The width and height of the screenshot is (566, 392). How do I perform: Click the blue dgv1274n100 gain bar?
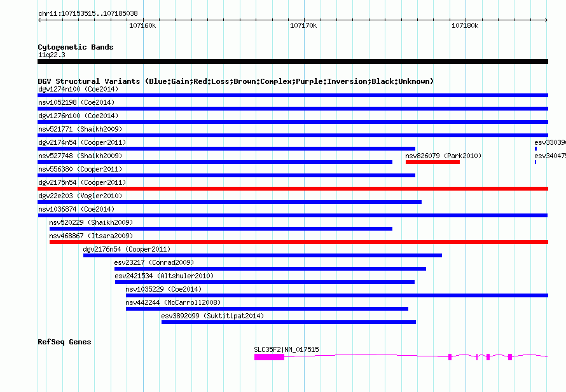pos(293,95)
